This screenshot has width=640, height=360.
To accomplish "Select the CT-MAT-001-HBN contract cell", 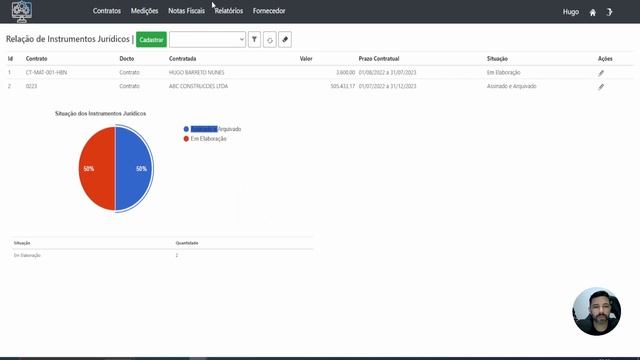I will pos(46,73).
